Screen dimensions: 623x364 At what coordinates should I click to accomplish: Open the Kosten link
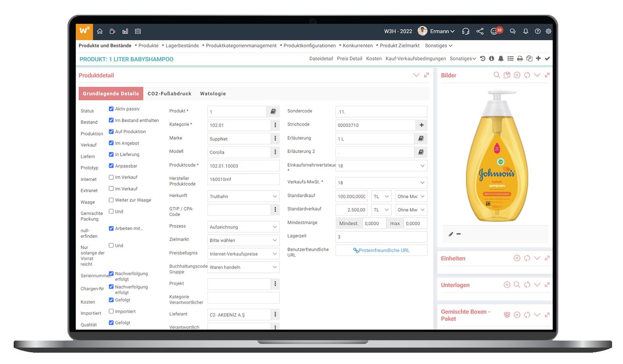click(374, 59)
